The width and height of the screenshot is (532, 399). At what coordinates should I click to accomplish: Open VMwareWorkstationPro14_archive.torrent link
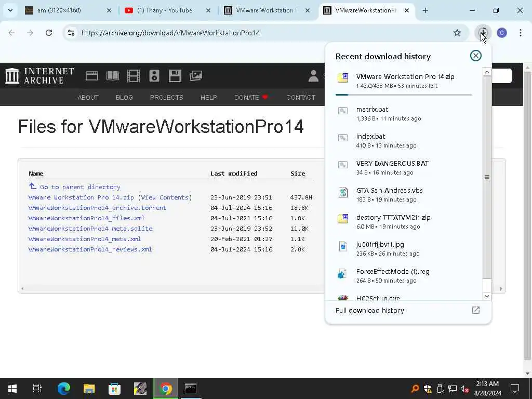(97, 208)
